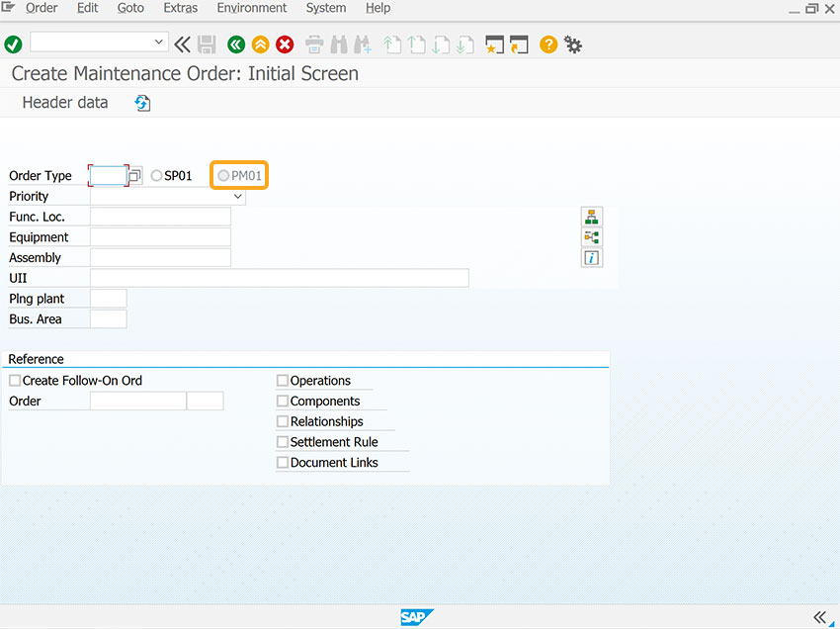Open the command field dropdown arrow

coord(158,42)
